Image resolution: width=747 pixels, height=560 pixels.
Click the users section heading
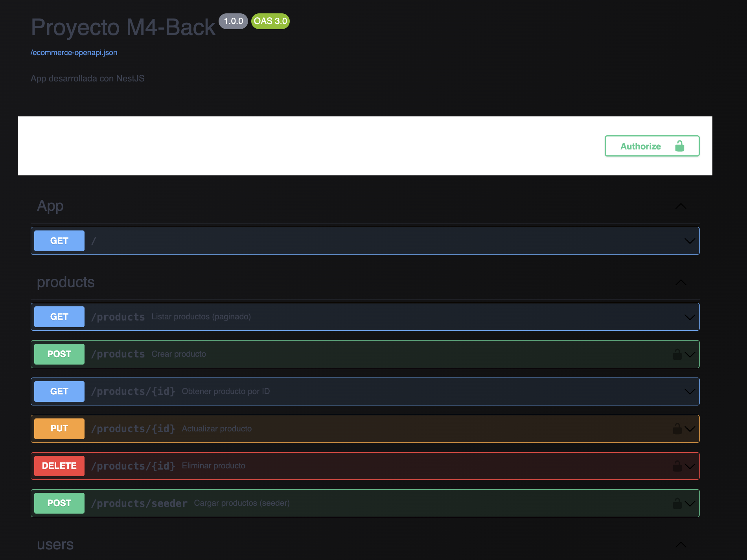coord(55,545)
